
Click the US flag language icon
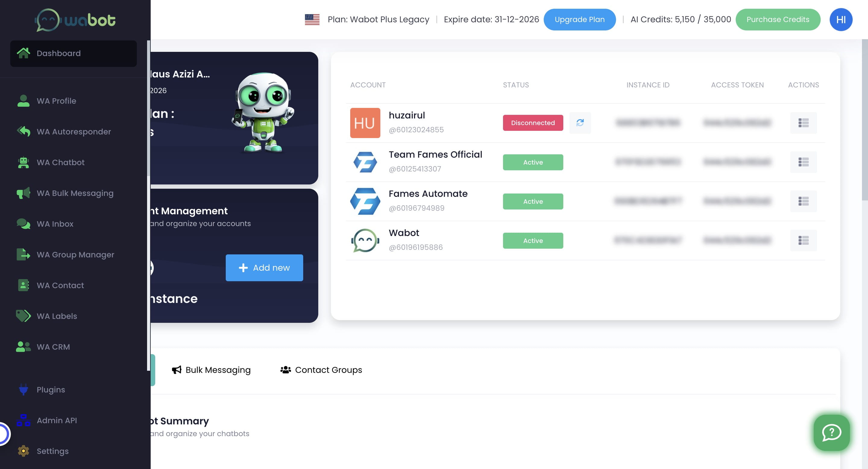click(x=312, y=19)
